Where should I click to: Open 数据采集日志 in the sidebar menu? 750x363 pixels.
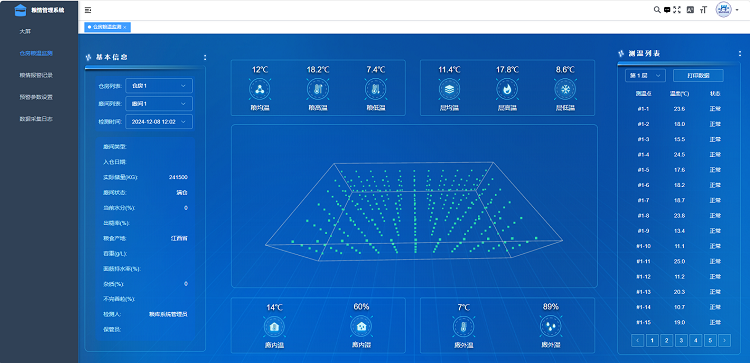coord(36,119)
